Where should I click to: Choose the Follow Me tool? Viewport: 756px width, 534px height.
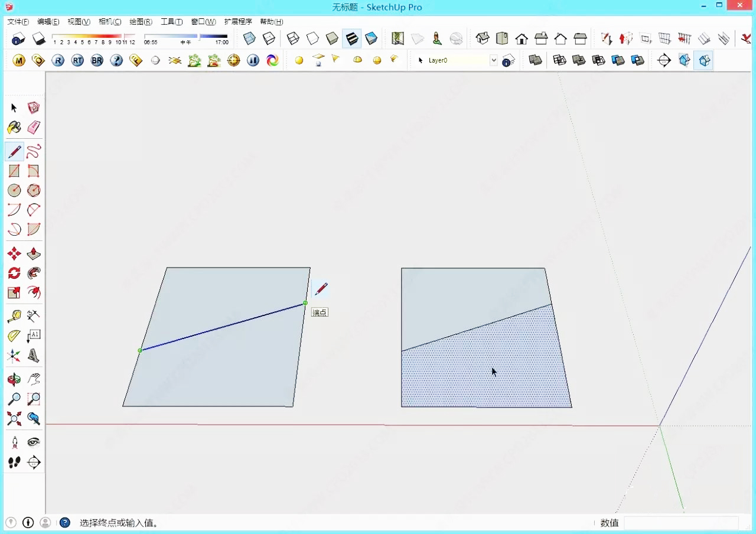coord(34,273)
